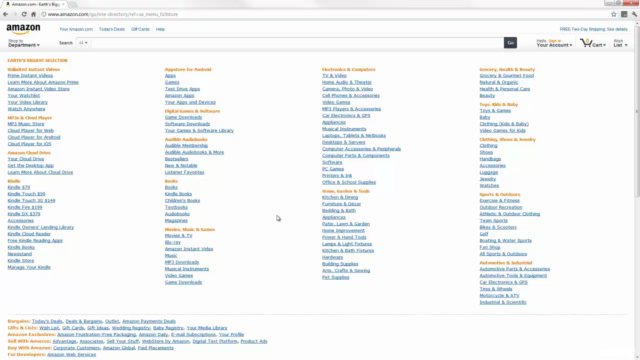Image resolution: width=640 pixels, height=360 pixels.
Task: Open Your Apps and Devices link
Action: (190, 102)
